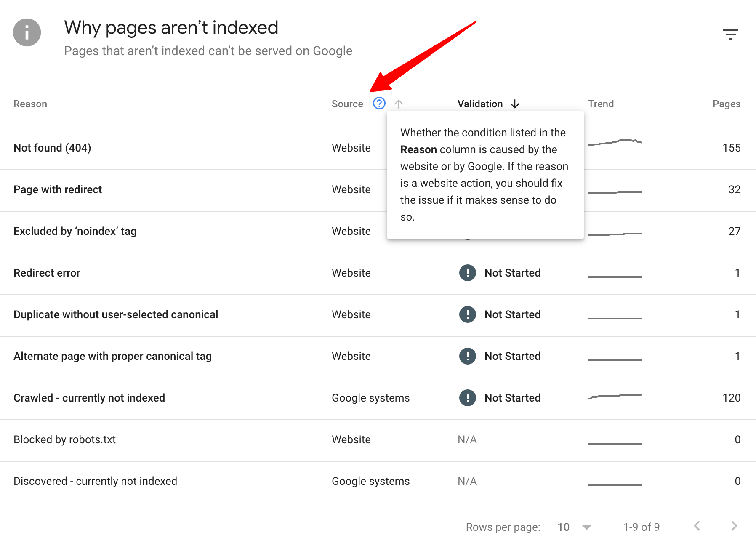Viewport: 756px width, 543px height.
Task: Open the Not found (404) report
Action: click(52, 148)
